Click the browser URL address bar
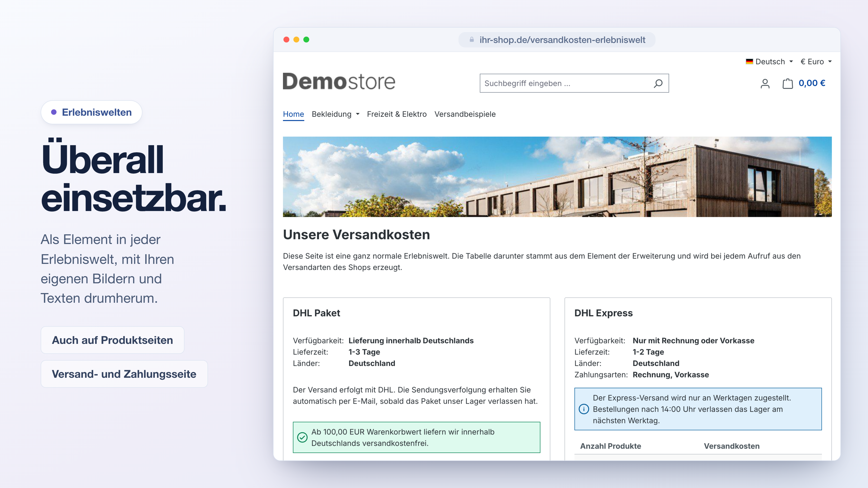Viewport: 868px width, 488px height. tap(557, 40)
